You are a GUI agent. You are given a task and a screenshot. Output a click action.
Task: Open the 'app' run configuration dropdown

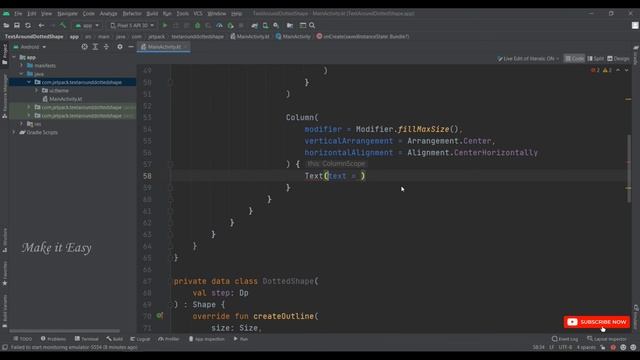(87, 25)
